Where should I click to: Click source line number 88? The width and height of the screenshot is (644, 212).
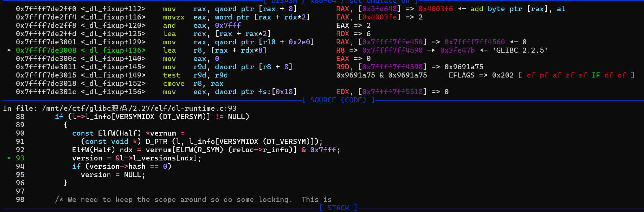(x=20, y=116)
